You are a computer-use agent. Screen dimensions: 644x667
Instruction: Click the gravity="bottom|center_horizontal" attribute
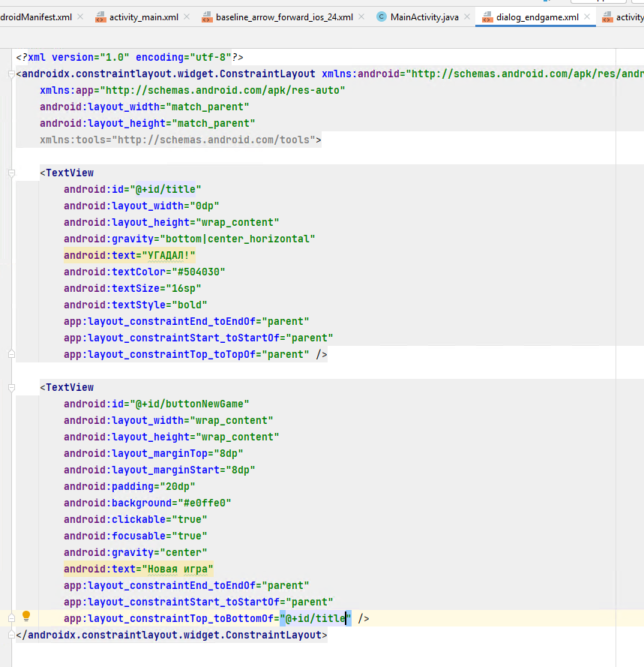coord(189,239)
